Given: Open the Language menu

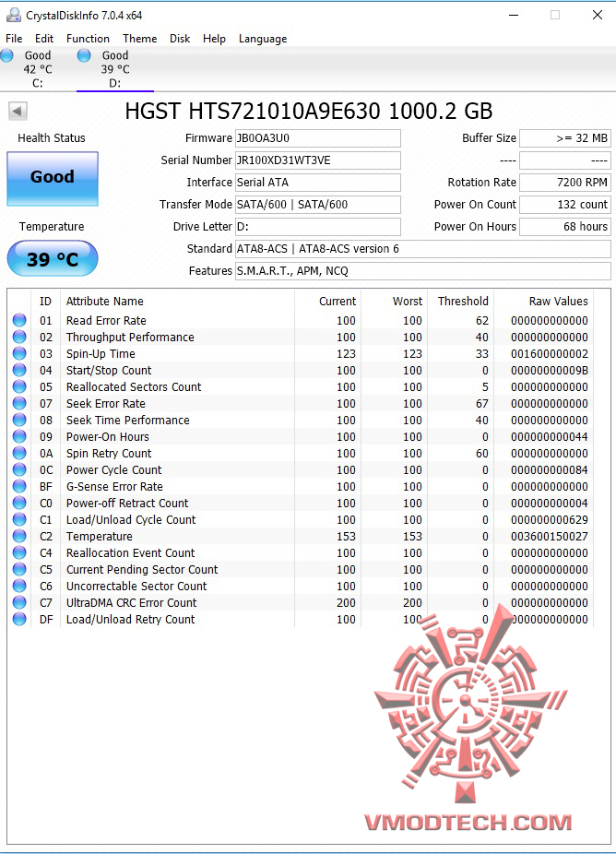Looking at the screenshot, I should [x=263, y=39].
